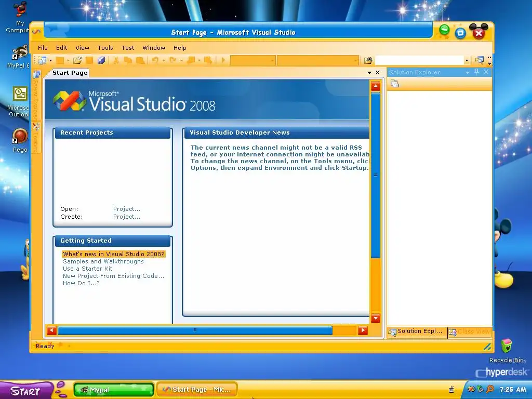The width and height of the screenshot is (532, 399).
Task: Open Microsoft Outlook desktop icon
Action: click(x=19, y=102)
